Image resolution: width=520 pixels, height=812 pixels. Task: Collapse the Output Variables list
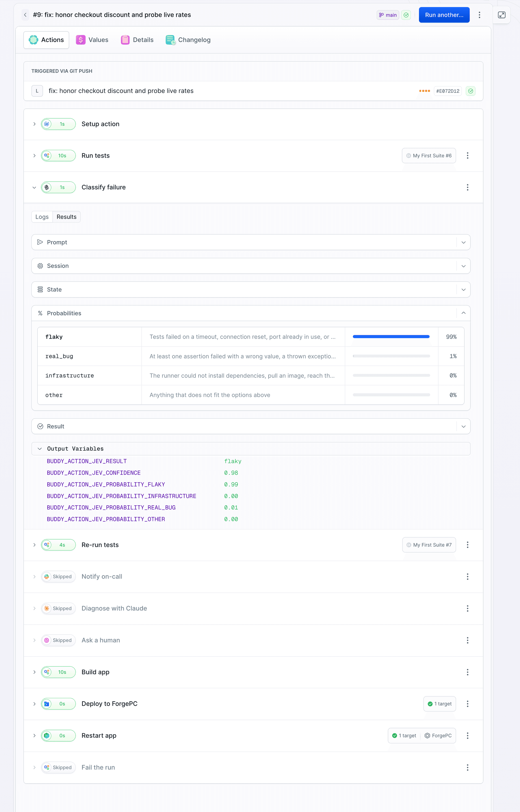251,449
